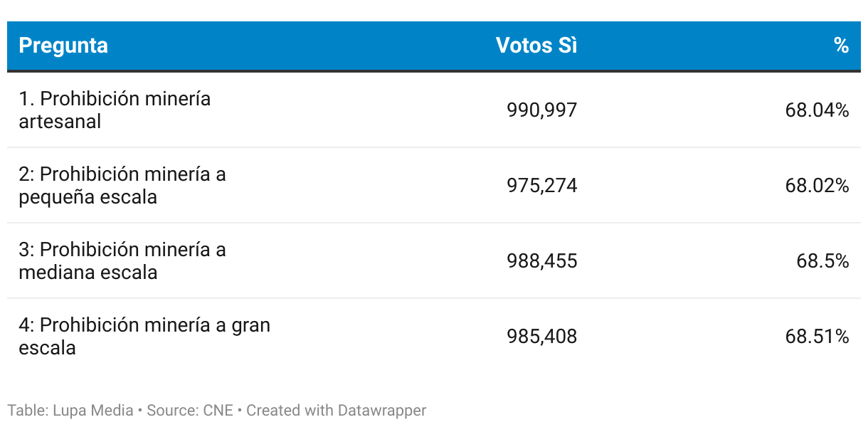
Task: Click the Votos Sì column header
Action: click(536, 46)
